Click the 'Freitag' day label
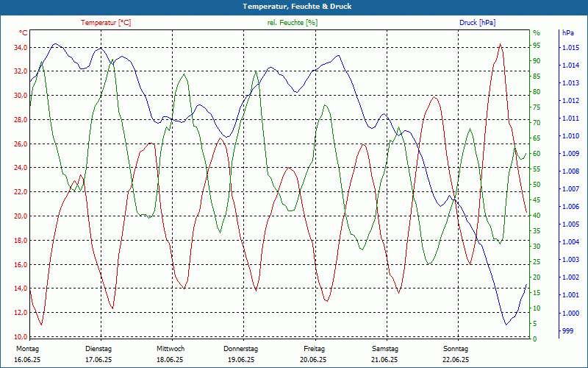Viewport: 588px width, 368px height. pos(315,349)
